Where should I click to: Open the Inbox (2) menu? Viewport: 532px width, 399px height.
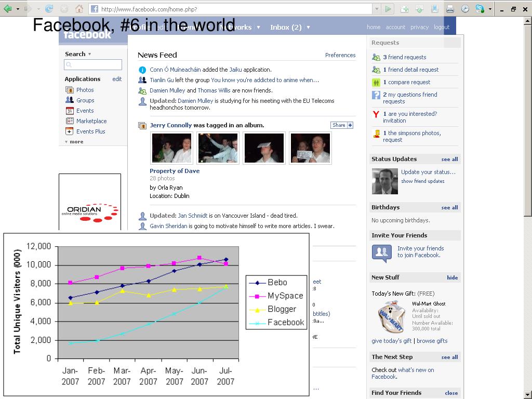click(x=286, y=27)
